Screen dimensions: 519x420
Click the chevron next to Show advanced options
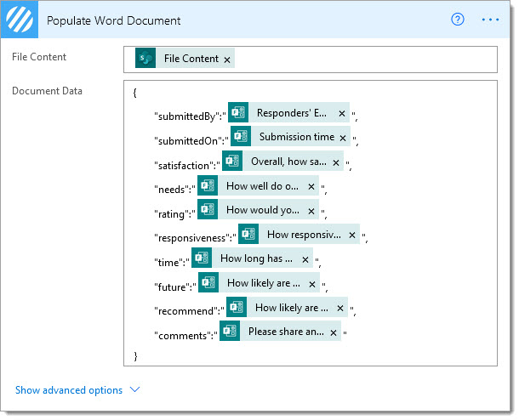coord(134,389)
